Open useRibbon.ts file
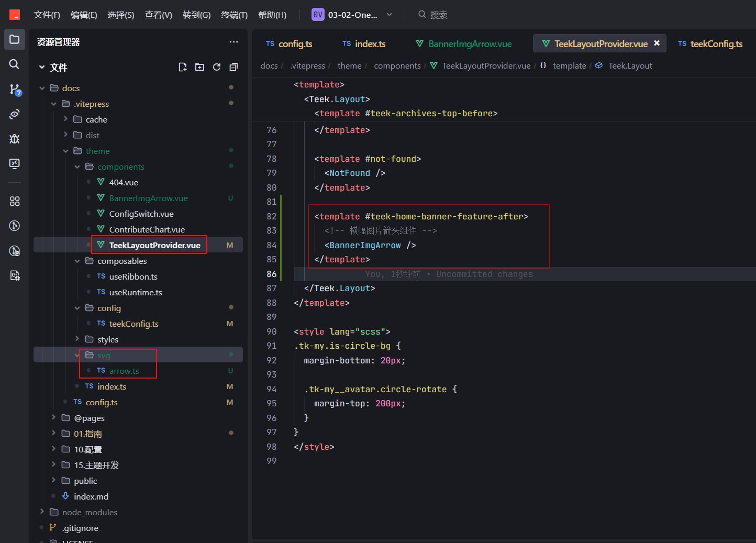The width and height of the screenshot is (756, 543). click(133, 276)
